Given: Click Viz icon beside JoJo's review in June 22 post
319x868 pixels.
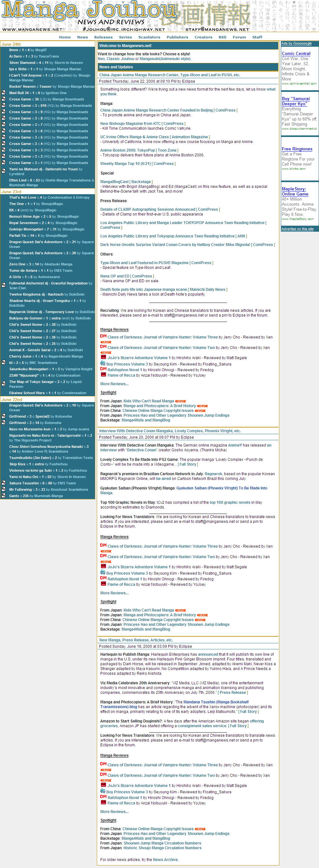Looking at the screenshot, I should (103, 357).
